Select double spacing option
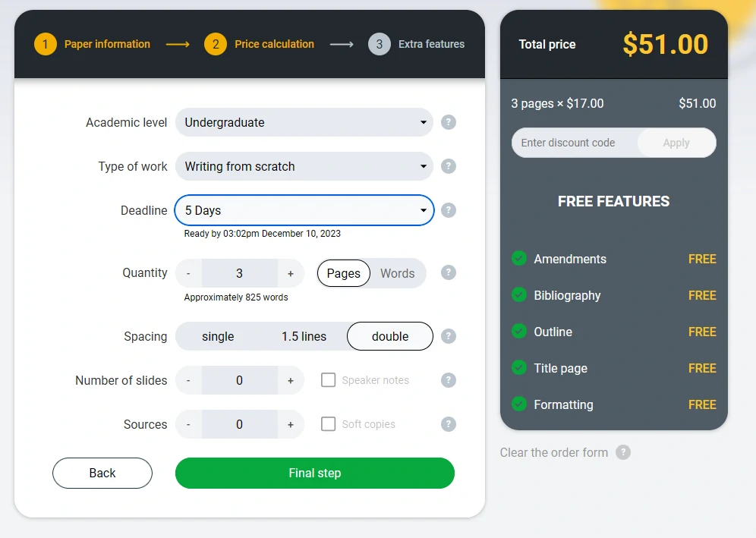756x538 pixels. 389,336
